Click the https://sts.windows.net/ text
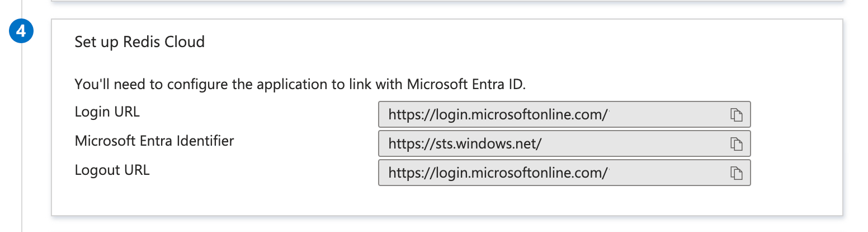868x232 pixels. [x=465, y=144]
